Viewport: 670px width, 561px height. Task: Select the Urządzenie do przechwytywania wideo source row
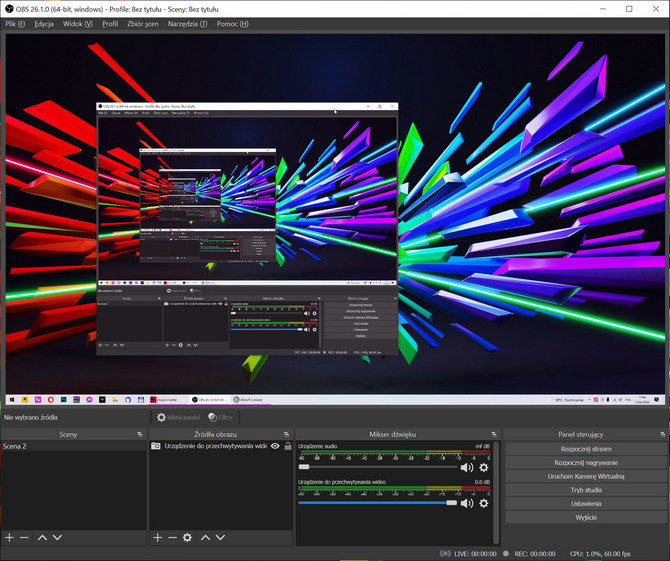click(221, 446)
